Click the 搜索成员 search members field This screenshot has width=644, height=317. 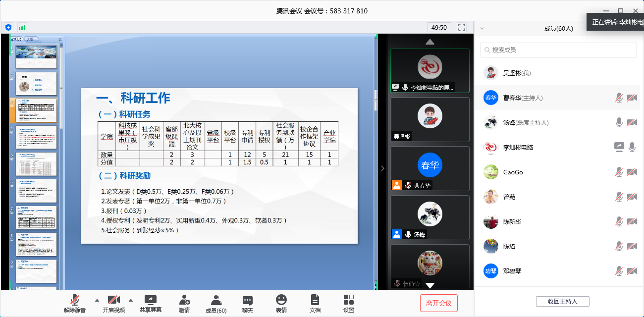(x=559, y=50)
